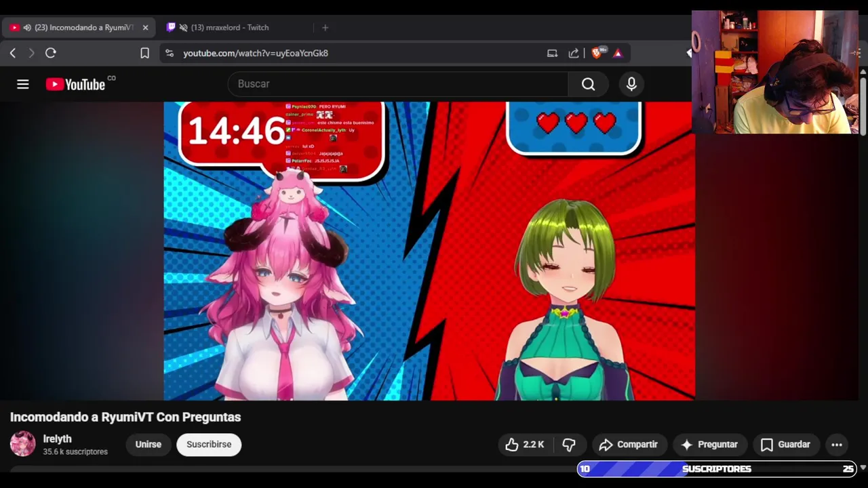This screenshot has height=488, width=868.
Task: Click the Suscribirse button
Action: pos(209,445)
